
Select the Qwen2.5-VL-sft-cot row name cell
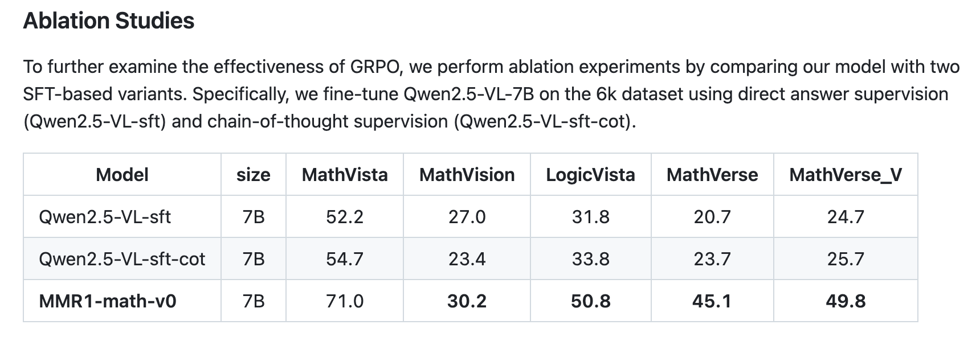pyautogui.click(x=122, y=259)
